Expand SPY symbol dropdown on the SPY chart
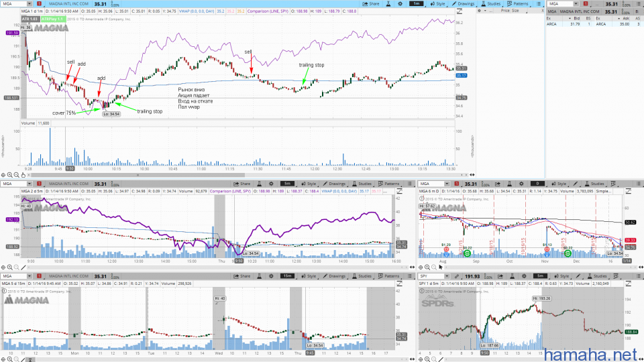Image resolution: width=644 pixels, height=362 pixels. point(447,276)
